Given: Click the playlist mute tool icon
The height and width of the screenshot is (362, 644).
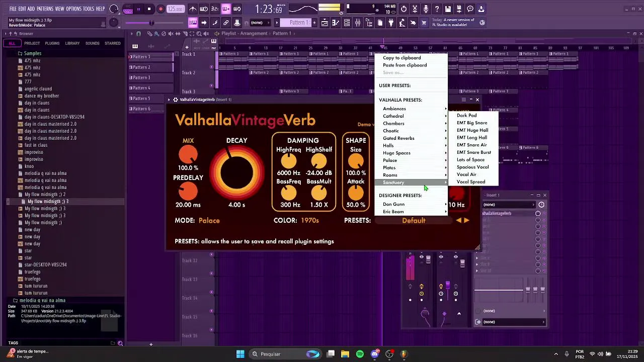Looking at the screenshot, I should click(171, 34).
